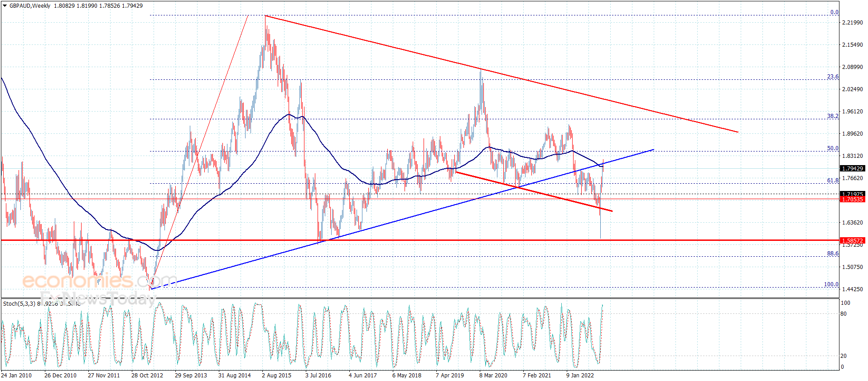Open the chart menu triangle beside GBPAUD,Weekly
The height and width of the screenshot is (381, 868).
pos(5,6)
